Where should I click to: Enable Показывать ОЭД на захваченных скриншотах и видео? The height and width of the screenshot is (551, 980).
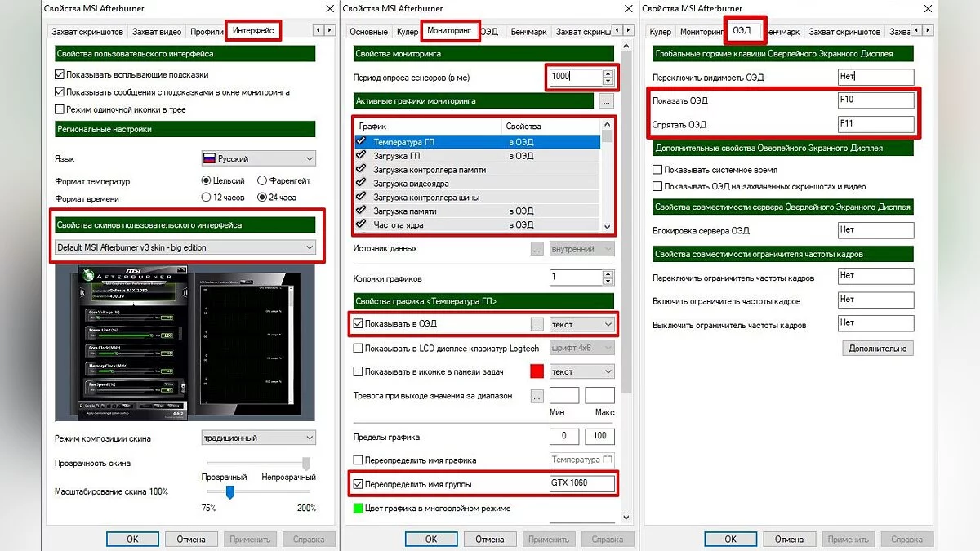(x=657, y=186)
